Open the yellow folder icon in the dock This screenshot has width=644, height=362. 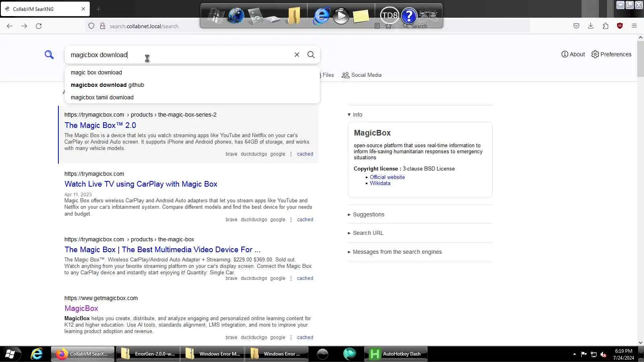294,16
